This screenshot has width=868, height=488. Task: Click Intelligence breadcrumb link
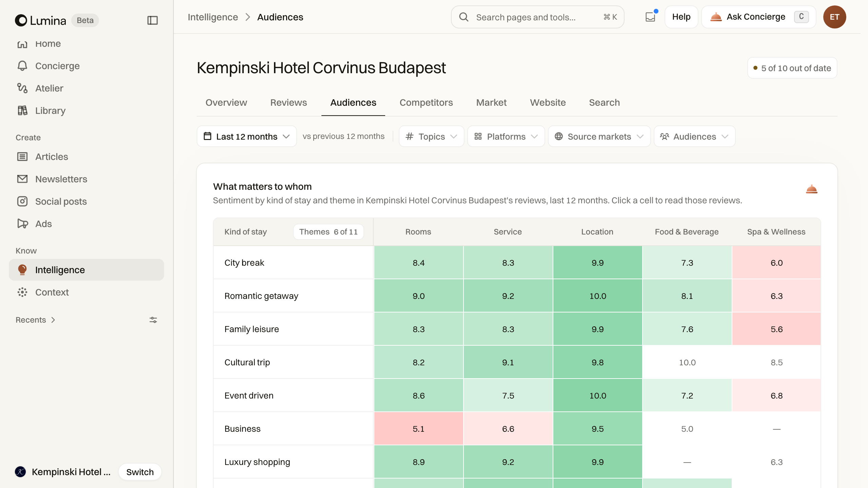point(213,17)
